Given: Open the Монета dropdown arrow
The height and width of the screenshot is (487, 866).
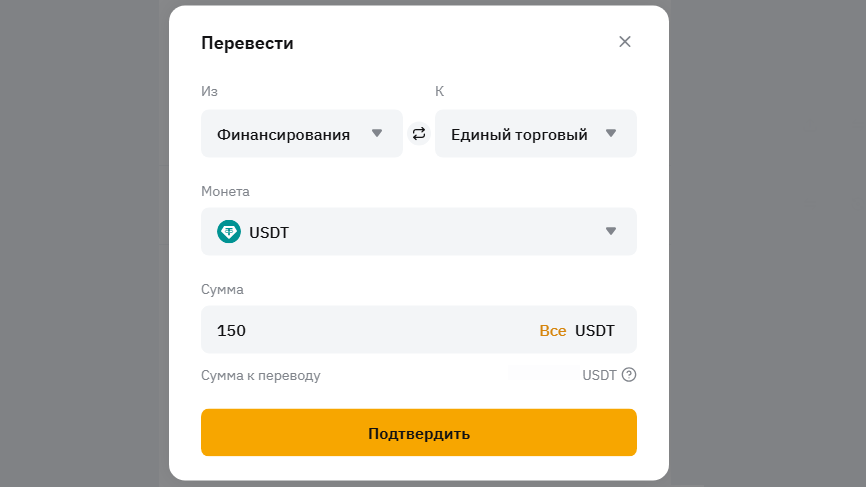Looking at the screenshot, I should pyautogui.click(x=611, y=232).
